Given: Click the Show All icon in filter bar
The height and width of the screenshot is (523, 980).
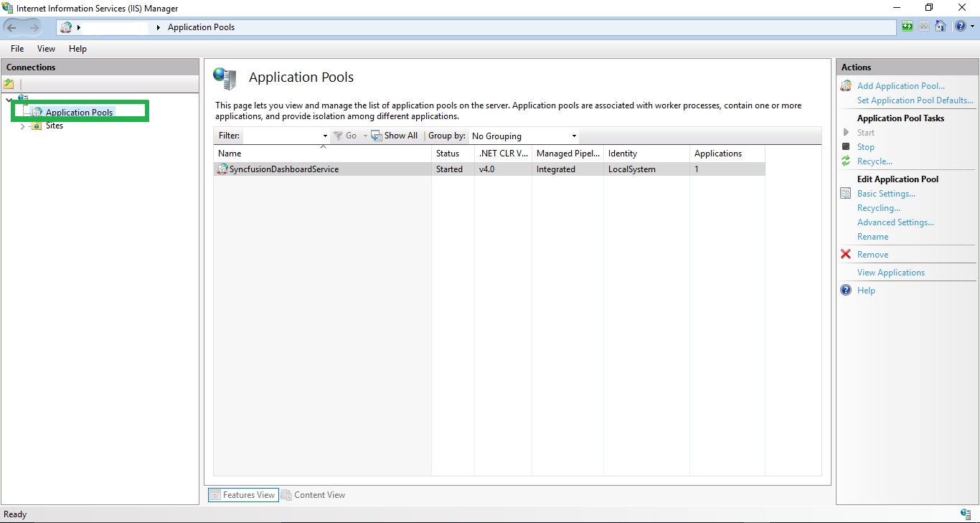Looking at the screenshot, I should pyautogui.click(x=377, y=136).
